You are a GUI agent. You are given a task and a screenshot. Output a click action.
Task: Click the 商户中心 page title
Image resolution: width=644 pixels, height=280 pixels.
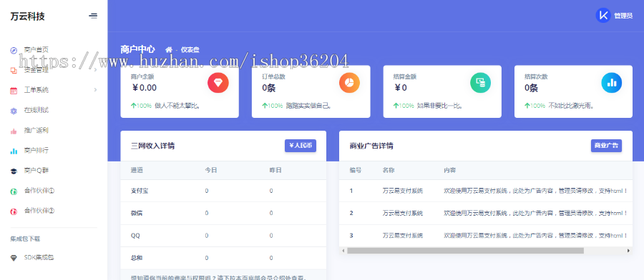click(137, 49)
